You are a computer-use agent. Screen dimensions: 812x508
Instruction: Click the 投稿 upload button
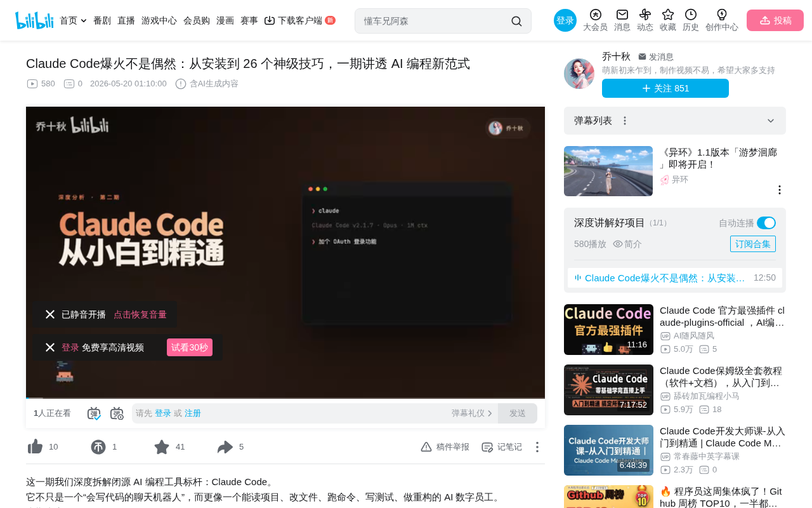coord(775,20)
